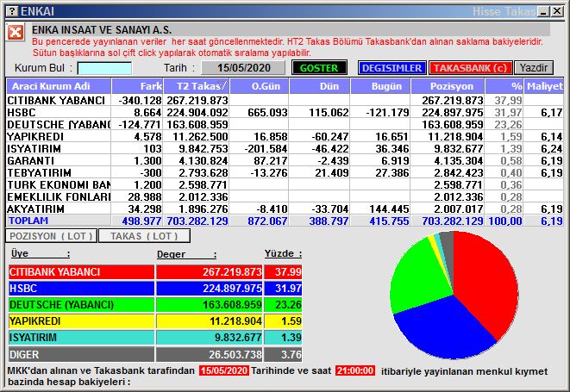The width and height of the screenshot is (570, 392).
Task: Select the ISYATIRIM row name in table
Action: pyautogui.click(x=34, y=148)
